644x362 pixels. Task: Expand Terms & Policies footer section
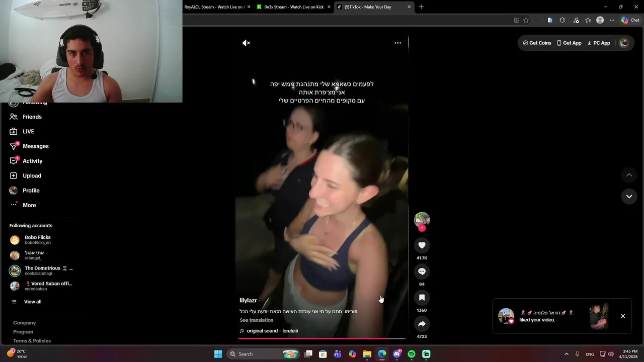32,341
